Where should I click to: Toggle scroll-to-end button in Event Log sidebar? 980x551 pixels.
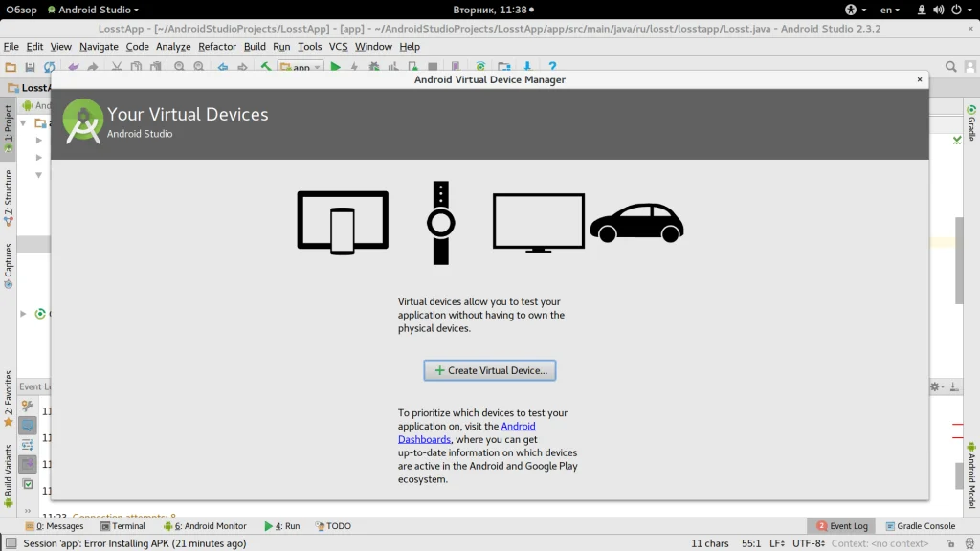(x=28, y=464)
